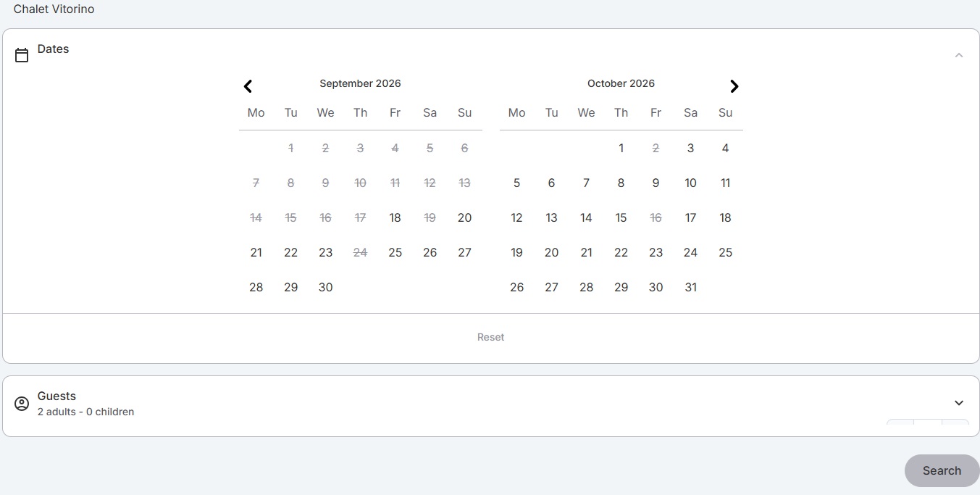Pick September 25 as a date

pos(395,252)
